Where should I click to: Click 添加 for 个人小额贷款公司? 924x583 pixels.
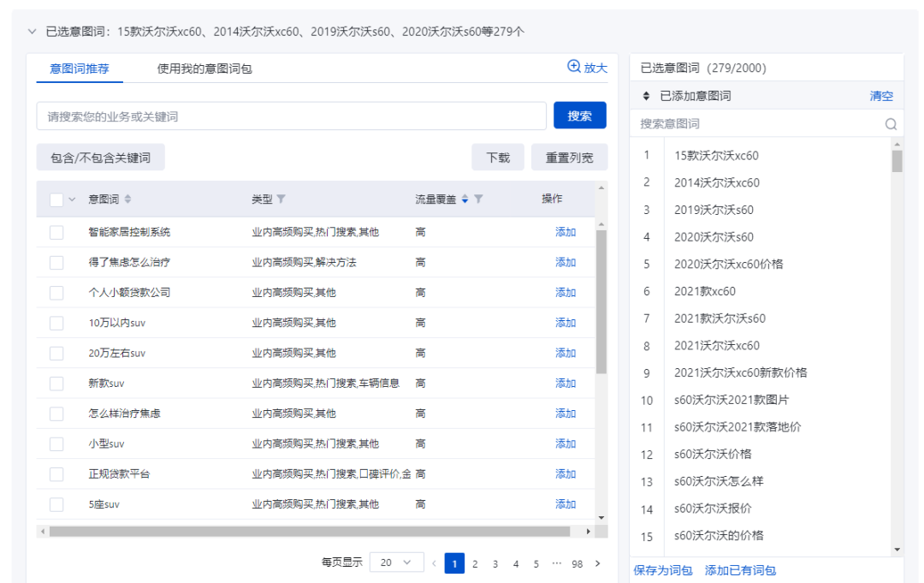point(566,293)
